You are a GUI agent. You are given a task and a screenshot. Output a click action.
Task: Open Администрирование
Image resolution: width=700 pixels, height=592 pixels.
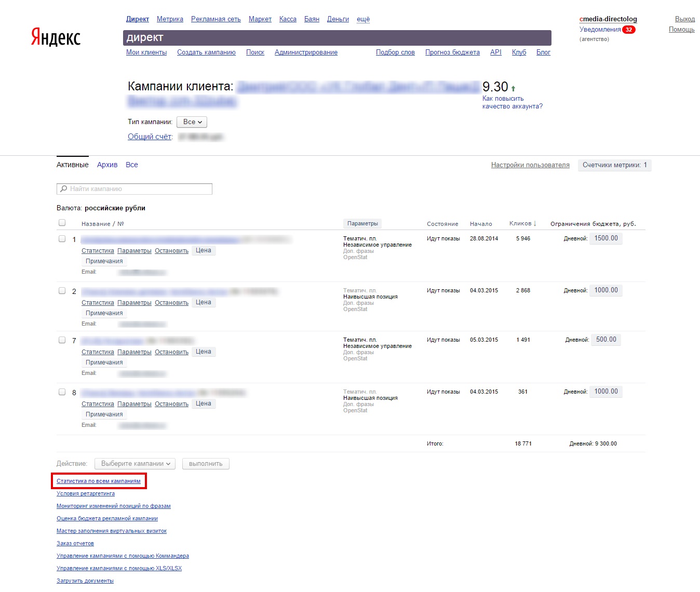306,52
